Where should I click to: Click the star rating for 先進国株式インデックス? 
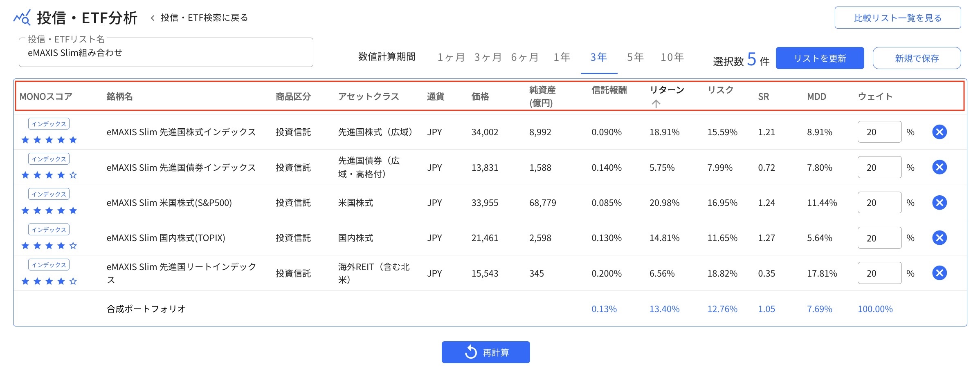(49, 140)
